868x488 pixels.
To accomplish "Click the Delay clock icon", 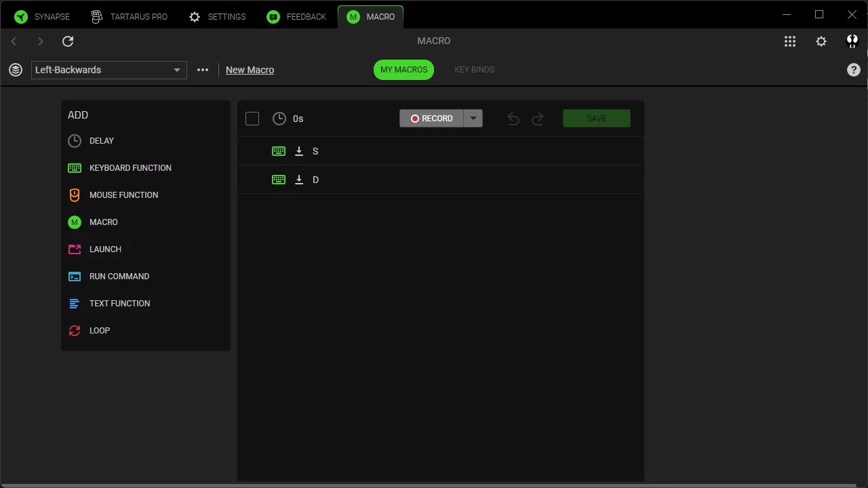I will point(75,141).
